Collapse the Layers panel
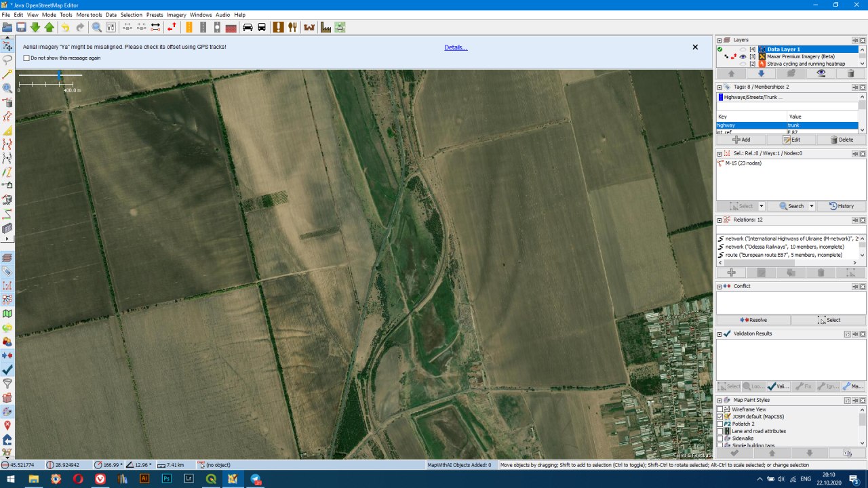The image size is (868, 488). (x=719, y=40)
